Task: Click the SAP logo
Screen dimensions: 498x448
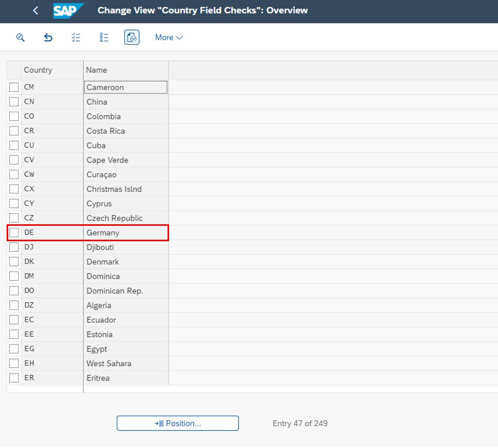Action: pyautogui.click(x=67, y=10)
